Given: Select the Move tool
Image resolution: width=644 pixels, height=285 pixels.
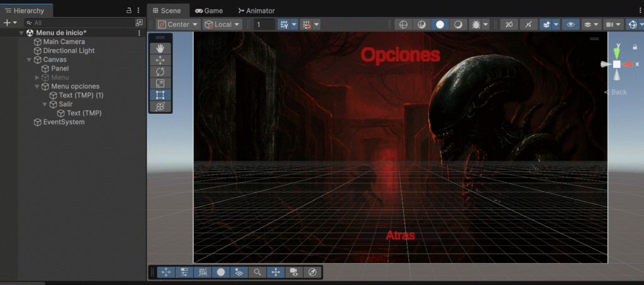Looking at the screenshot, I should pyautogui.click(x=160, y=60).
